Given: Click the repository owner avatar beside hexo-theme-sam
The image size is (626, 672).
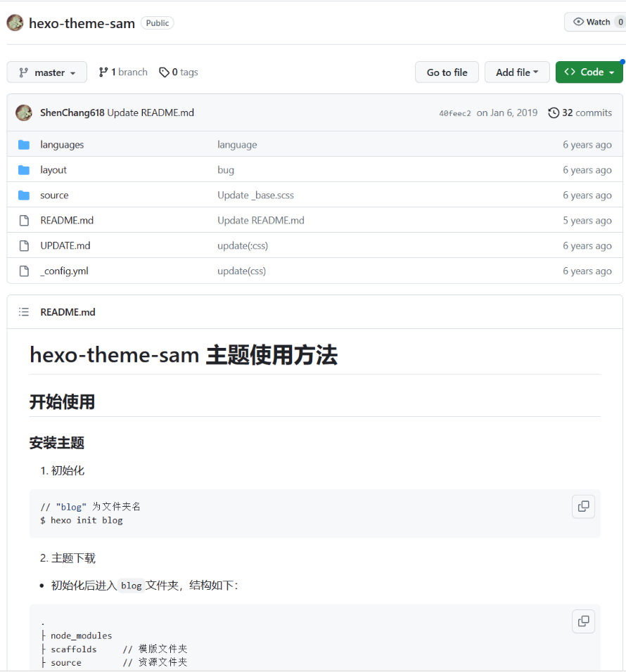Looking at the screenshot, I should tap(15, 22).
